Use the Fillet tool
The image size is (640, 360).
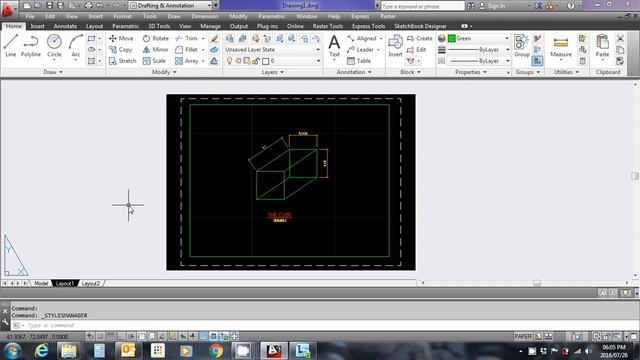pyautogui.click(x=187, y=49)
